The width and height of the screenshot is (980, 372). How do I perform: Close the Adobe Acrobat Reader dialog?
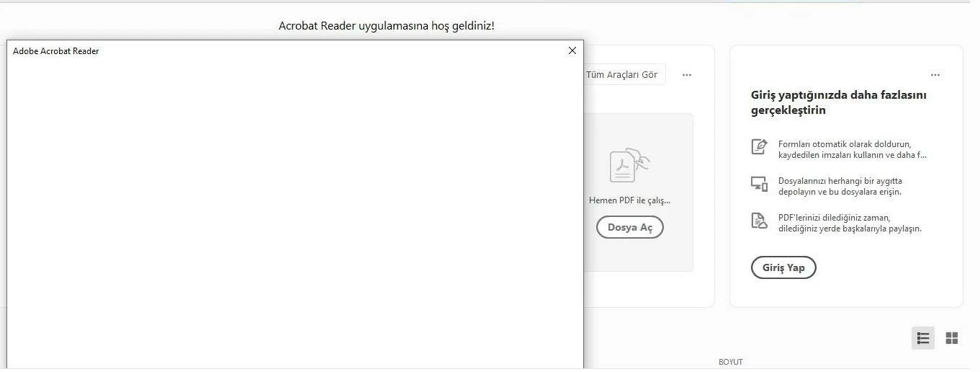(572, 50)
